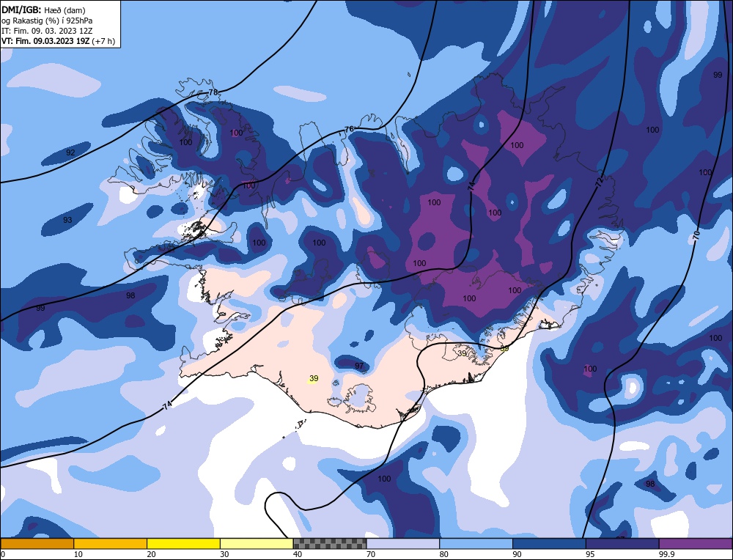The width and height of the screenshot is (733, 560).
Task: Click the '95' legend scale value
Action: (590, 554)
